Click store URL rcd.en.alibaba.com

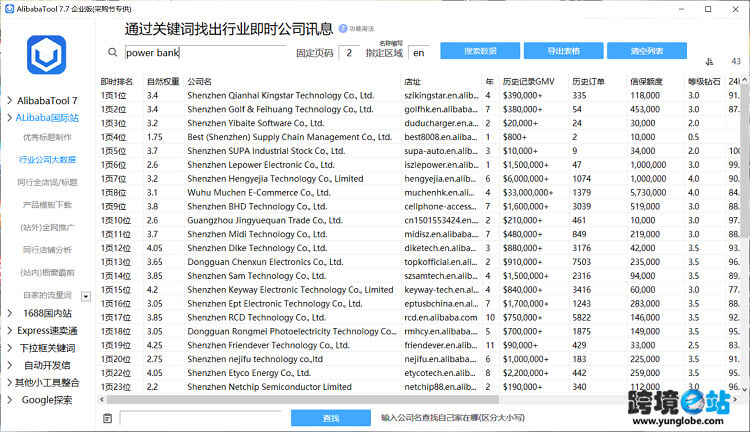point(441,318)
